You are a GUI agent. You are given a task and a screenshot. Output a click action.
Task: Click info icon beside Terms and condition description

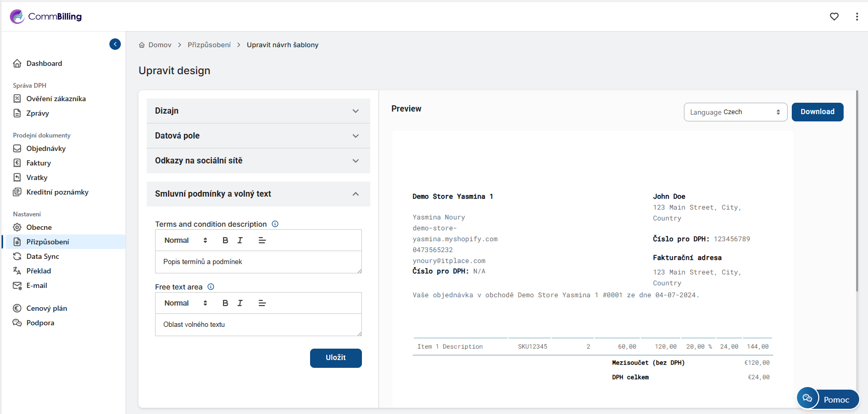(275, 224)
